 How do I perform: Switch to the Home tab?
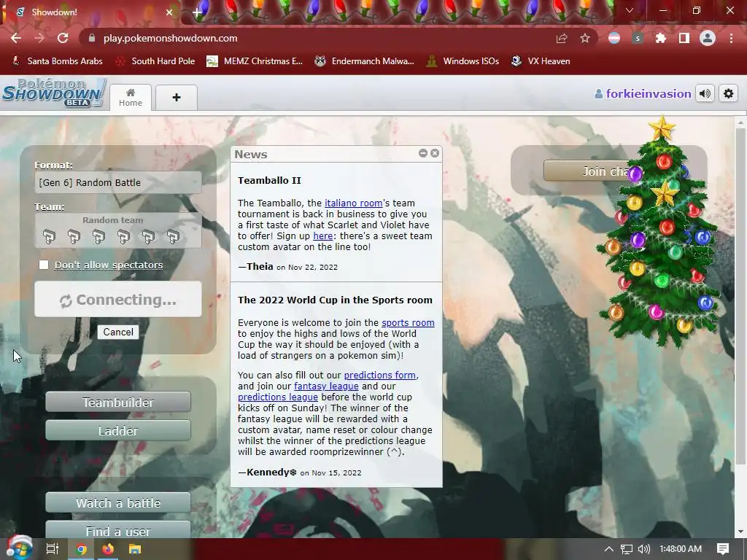pos(131,98)
